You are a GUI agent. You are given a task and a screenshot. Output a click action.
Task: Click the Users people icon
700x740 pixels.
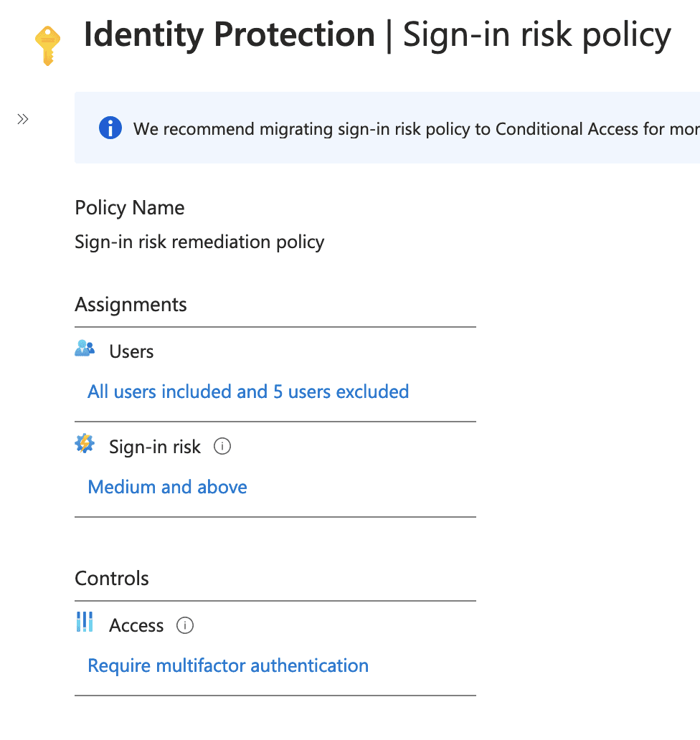85,349
